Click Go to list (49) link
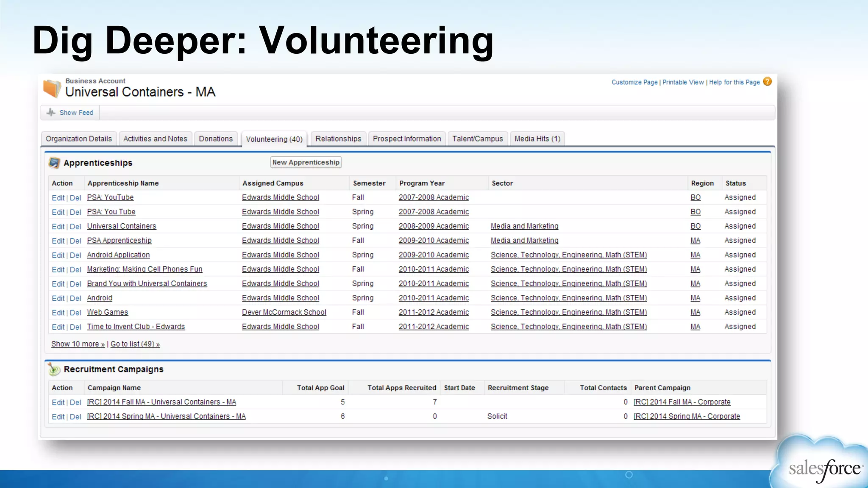Image resolution: width=868 pixels, height=488 pixels. click(x=135, y=344)
